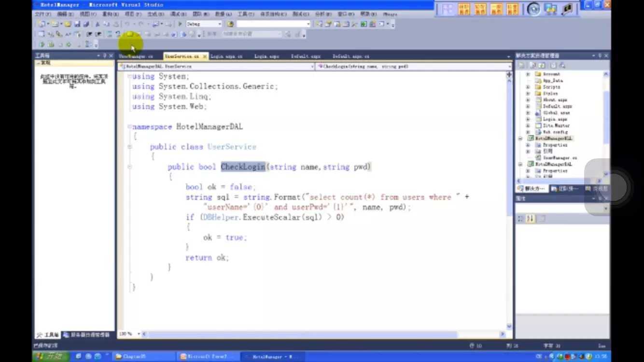Collapse the UserService class block
The width and height of the screenshot is (644, 362).
coord(129,147)
